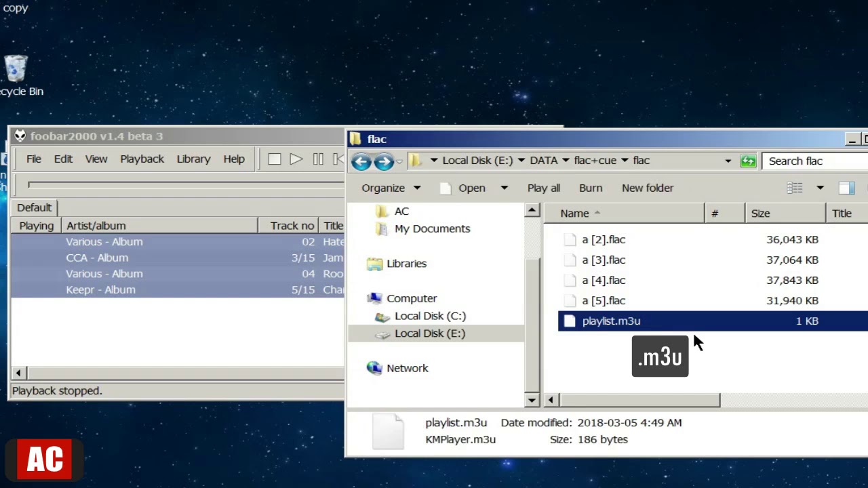
Task: Expand the arrow next to Open button
Action: (504, 188)
